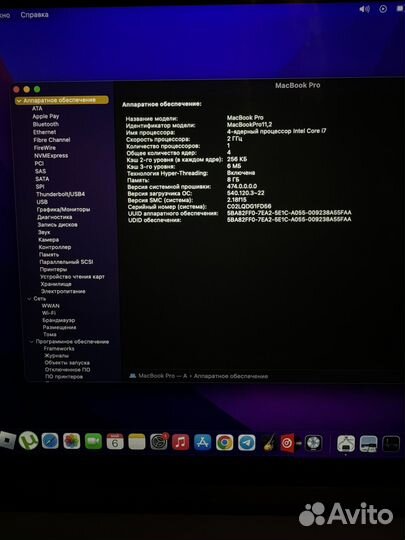Select NVMExpress in the sidebar
This screenshot has width=405, height=540.
tap(51, 156)
